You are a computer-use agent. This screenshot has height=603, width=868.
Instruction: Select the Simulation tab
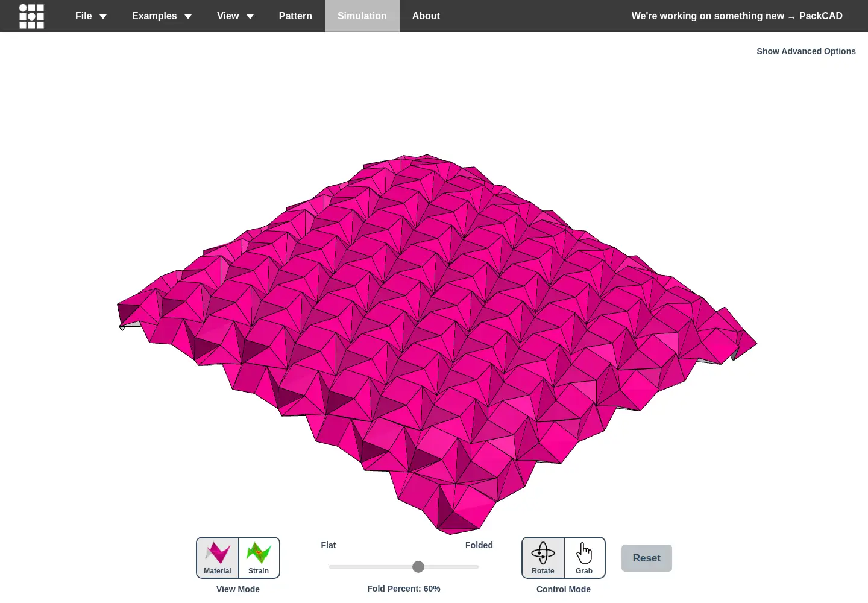click(362, 16)
